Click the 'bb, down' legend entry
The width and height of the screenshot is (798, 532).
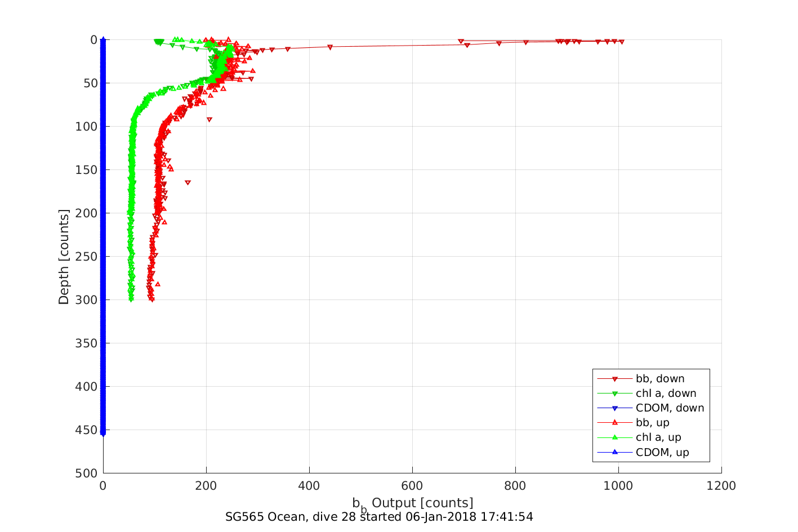click(641, 379)
